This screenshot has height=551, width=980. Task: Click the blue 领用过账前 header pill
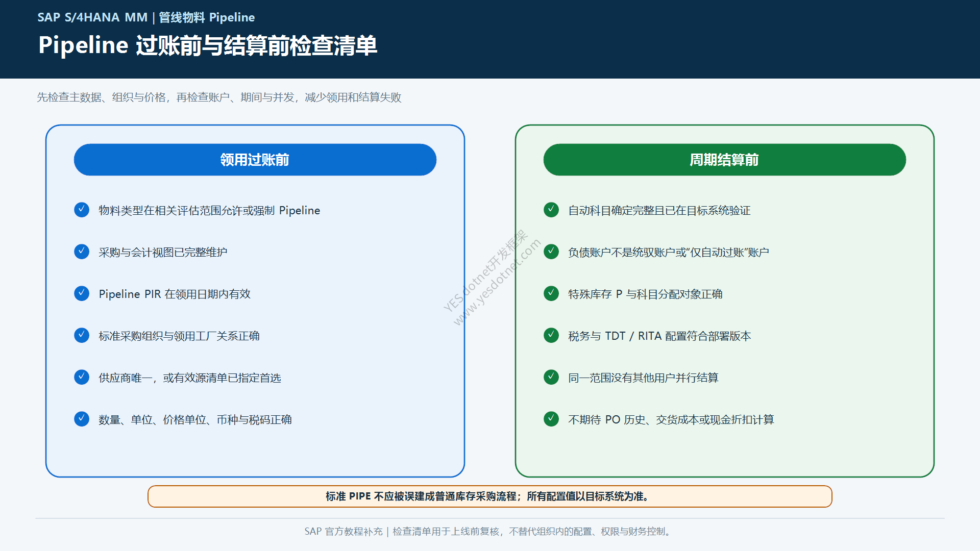point(255,160)
